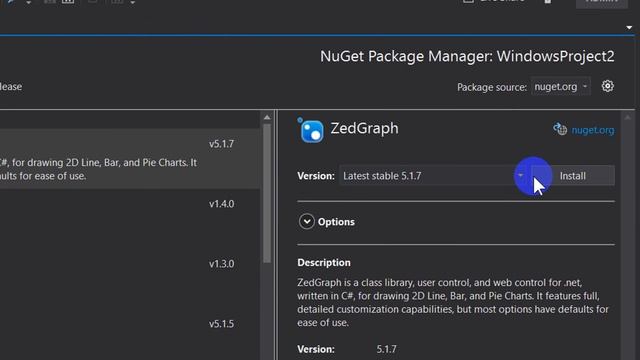Select the package row with version v1.3.0
The width and height of the screenshot is (640, 360).
(x=130, y=279)
